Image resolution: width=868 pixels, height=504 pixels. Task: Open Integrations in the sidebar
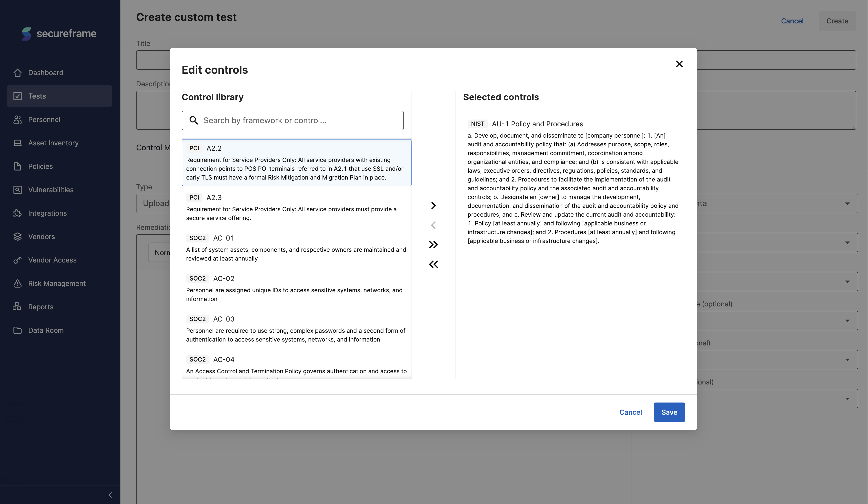click(47, 213)
